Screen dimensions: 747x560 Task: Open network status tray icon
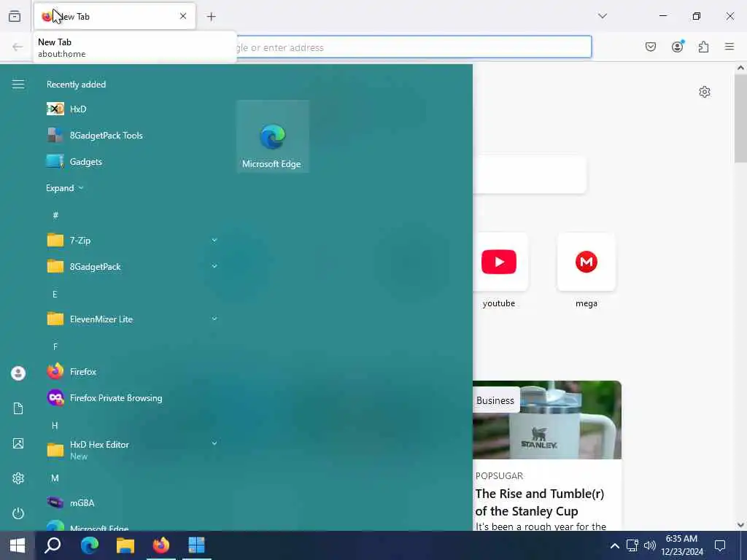[632, 545]
